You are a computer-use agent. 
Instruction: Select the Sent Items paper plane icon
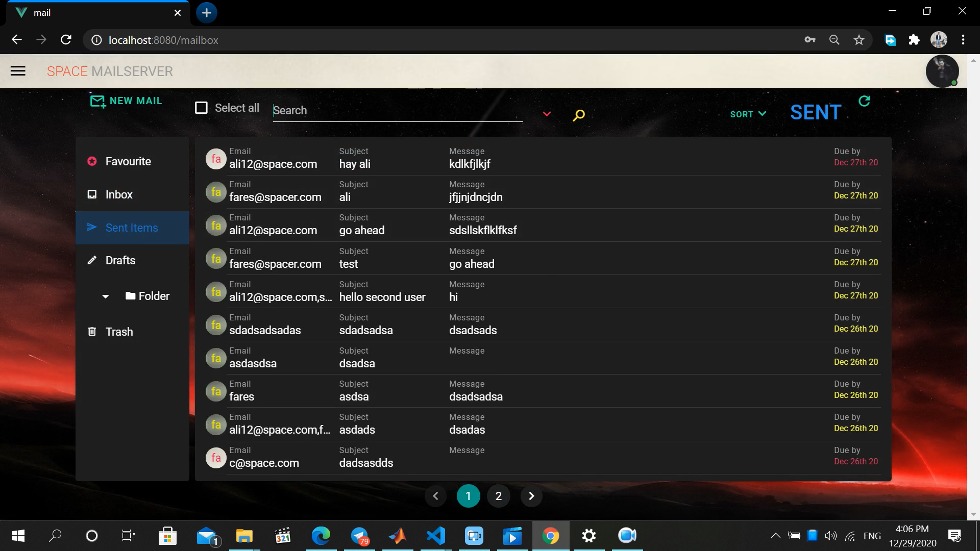[92, 228]
